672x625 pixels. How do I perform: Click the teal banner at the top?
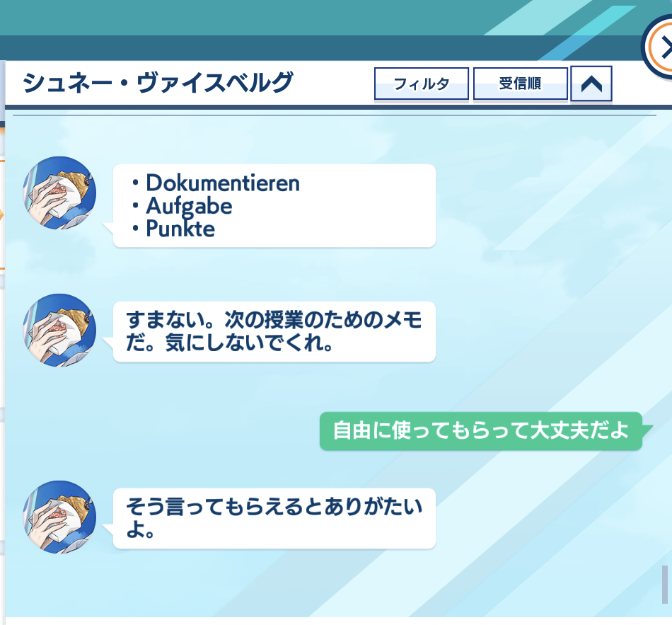point(257,17)
